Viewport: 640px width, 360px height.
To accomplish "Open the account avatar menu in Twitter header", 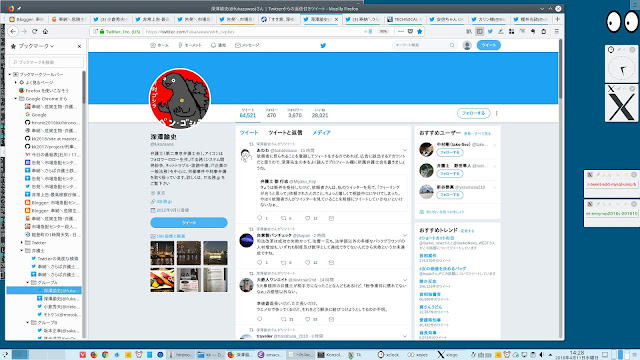I will pyautogui.click(x=467, y=45).
